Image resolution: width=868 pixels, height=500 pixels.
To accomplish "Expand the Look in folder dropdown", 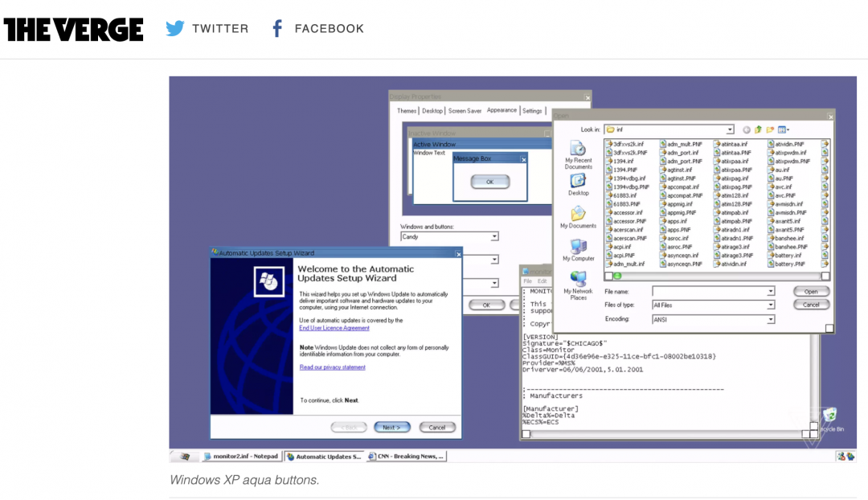I will pos(730,129).
